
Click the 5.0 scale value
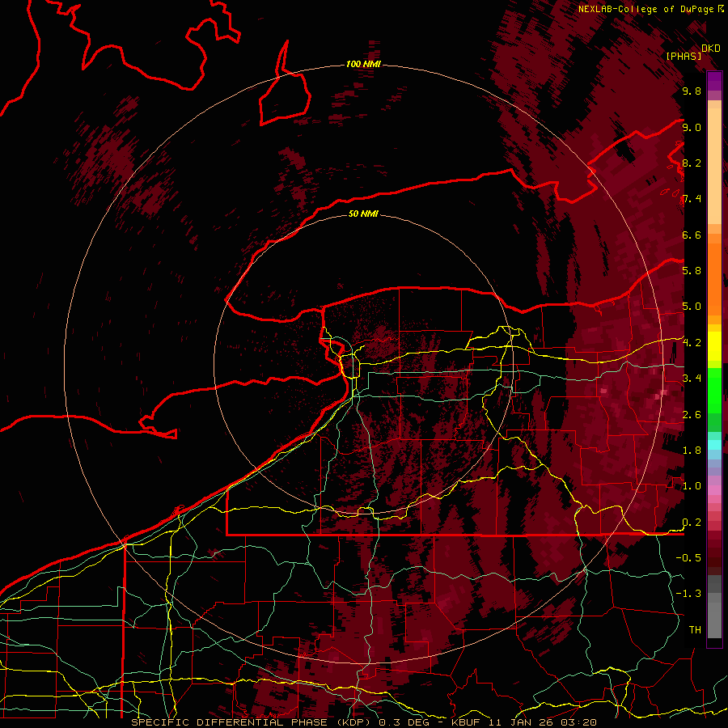(x=692, y=307)
